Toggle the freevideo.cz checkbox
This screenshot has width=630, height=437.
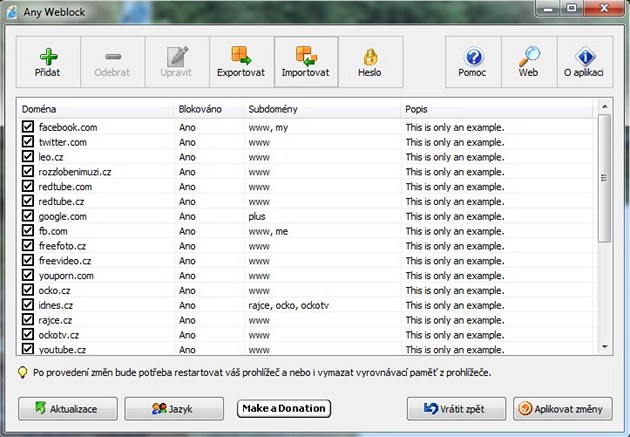click(28, 261)
